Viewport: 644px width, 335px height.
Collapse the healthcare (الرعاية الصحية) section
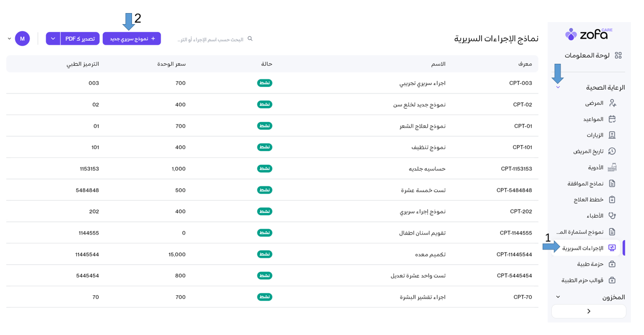coord(558,87)
